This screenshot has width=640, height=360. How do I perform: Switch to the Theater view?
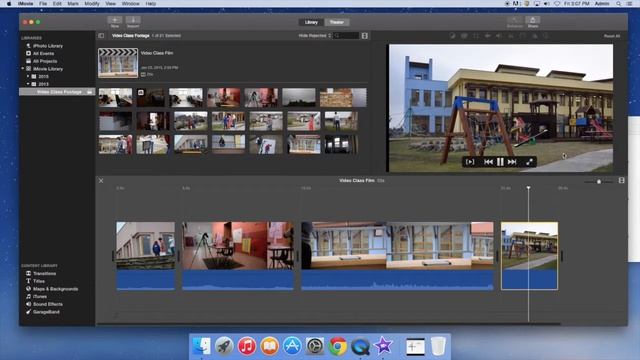coord(337,22)
